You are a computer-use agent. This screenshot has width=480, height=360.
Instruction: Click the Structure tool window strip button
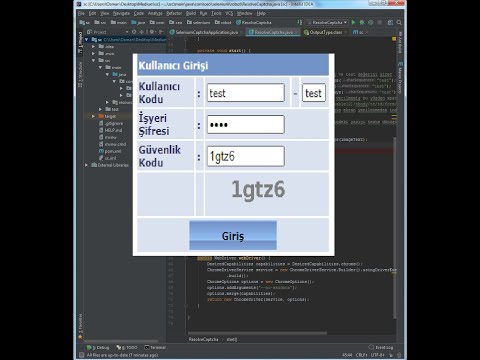point(80,75)
